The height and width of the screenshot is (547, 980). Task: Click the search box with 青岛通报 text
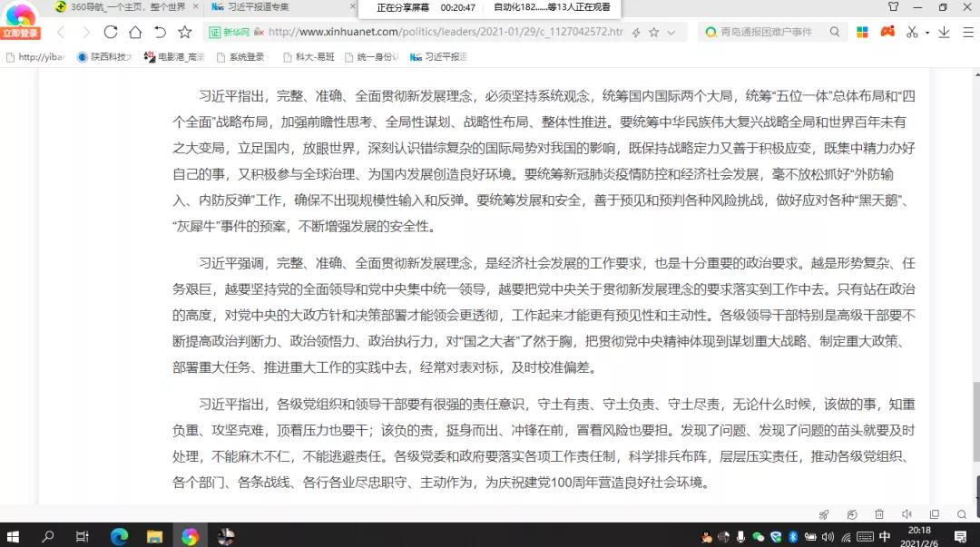click(767, 32)
